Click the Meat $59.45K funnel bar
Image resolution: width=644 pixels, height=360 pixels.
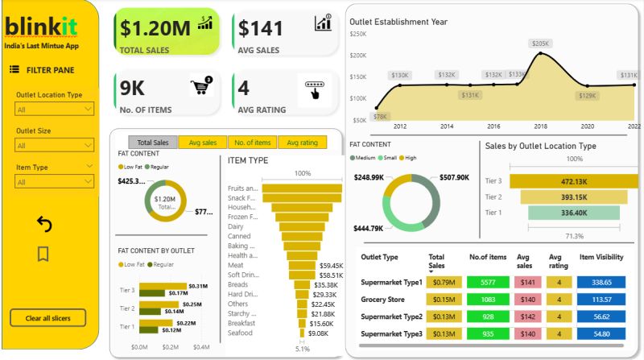[x=302, y=266]
